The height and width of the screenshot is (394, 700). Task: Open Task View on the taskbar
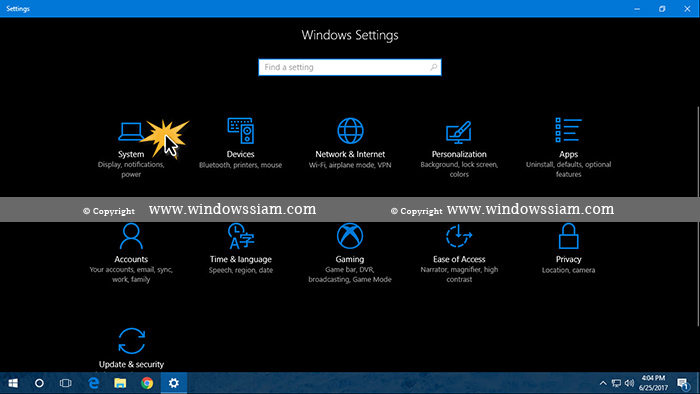tap(66, 383)
